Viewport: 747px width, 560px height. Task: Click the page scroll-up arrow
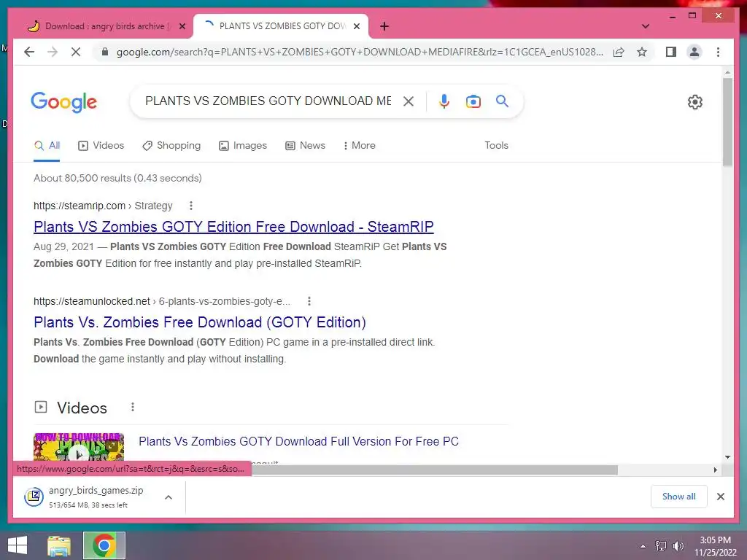point(727,72)
